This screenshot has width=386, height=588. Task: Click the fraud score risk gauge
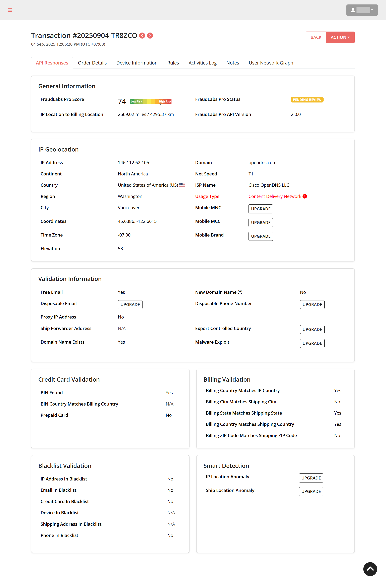coord(151,101)
